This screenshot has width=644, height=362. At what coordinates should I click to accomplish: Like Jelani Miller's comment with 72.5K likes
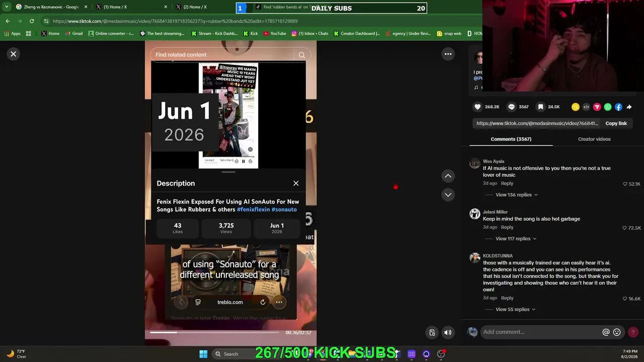(x=625, y=228)
